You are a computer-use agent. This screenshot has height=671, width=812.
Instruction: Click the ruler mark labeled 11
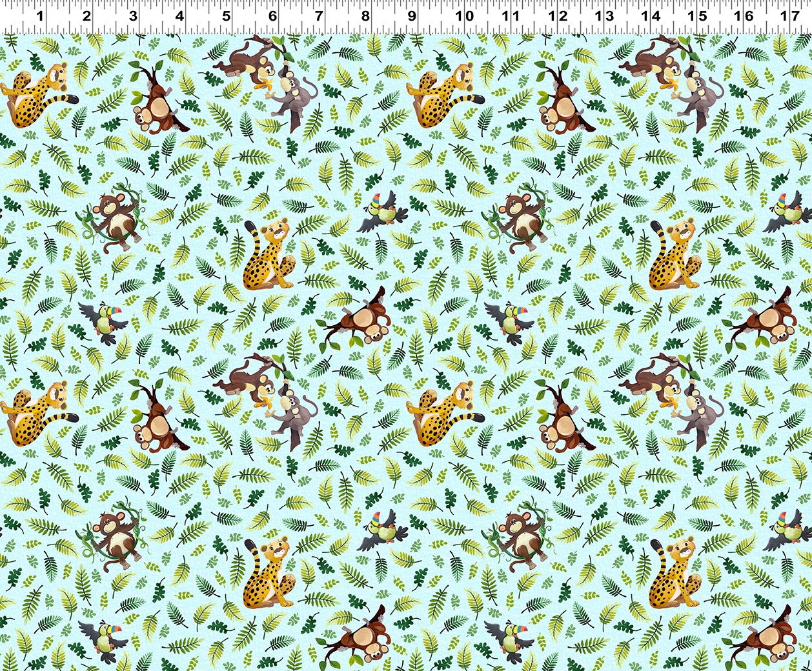[x=510, y=15]
